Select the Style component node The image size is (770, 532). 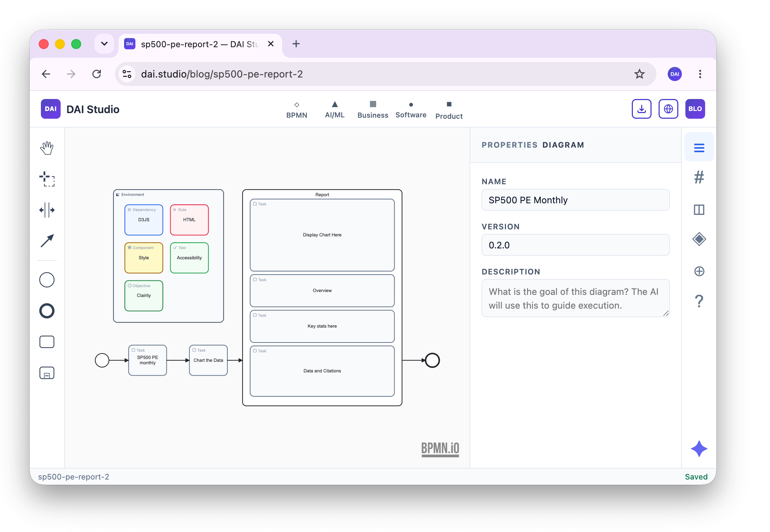point(144,258)
